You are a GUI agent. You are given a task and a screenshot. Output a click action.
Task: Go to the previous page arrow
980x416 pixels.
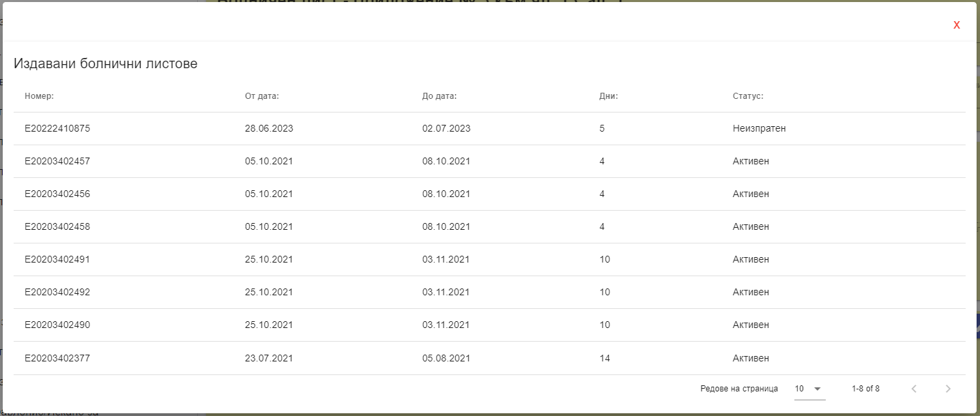tap(914, 389)
